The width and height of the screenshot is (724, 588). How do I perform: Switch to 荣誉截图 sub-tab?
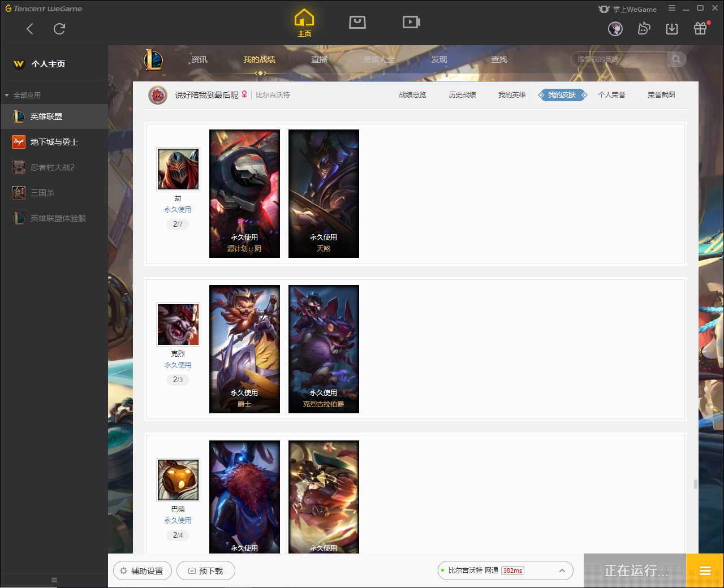662,95
